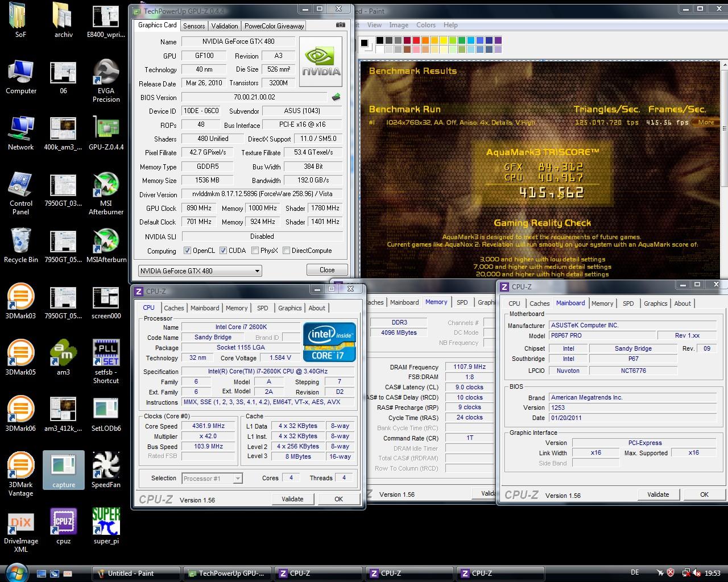
Task: Click the taskbar clock showing 19:53
Action: (712, 573)
